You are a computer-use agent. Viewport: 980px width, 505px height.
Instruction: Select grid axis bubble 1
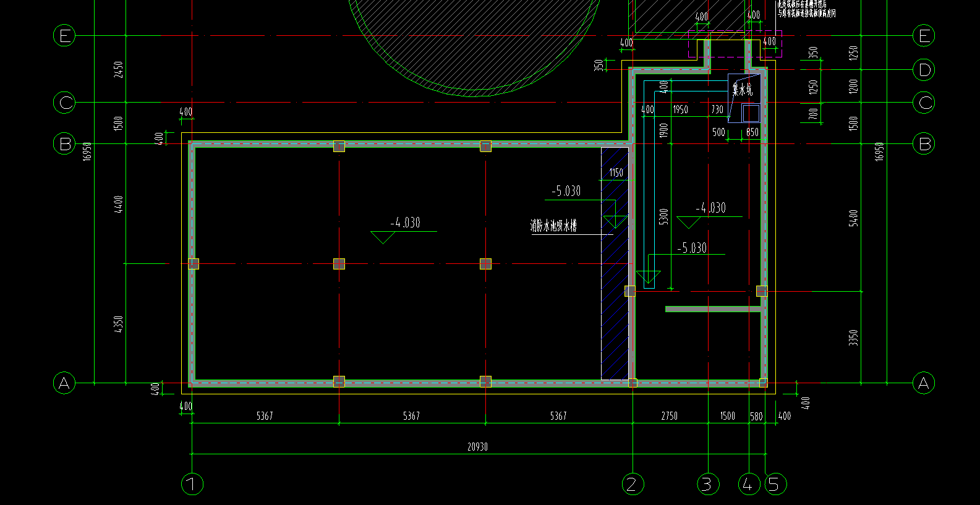pos(192,483)
